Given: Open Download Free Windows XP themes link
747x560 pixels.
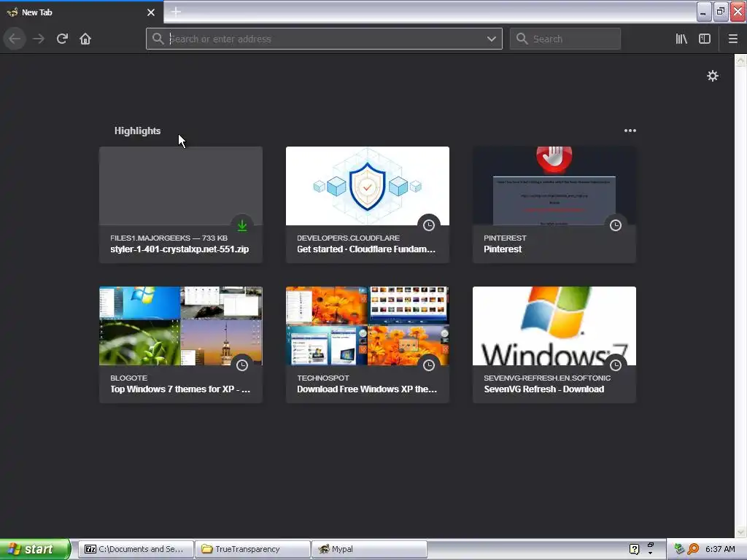Looking at the screenshot, I should pos(367,389).
